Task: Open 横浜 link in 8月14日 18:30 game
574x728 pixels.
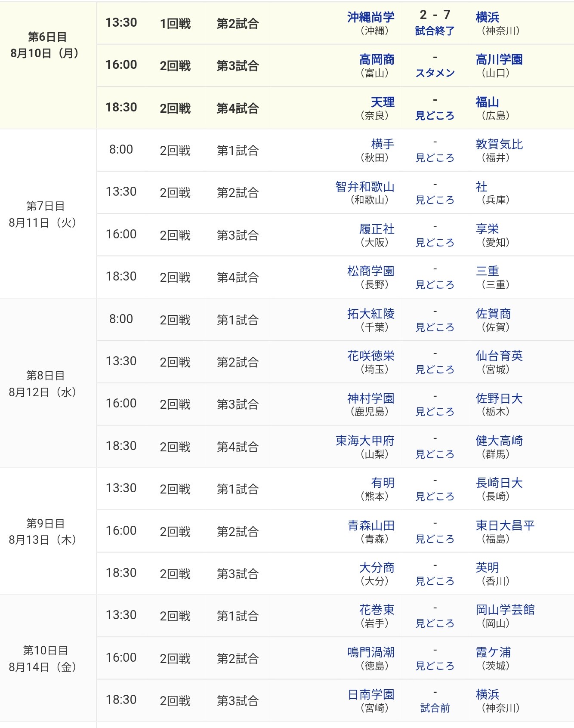Action: 488,694
